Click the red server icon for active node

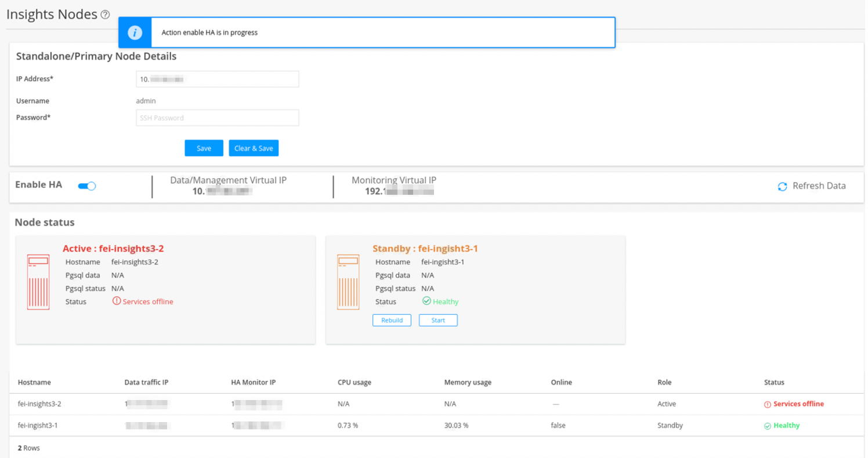click(x=38, y=282)
